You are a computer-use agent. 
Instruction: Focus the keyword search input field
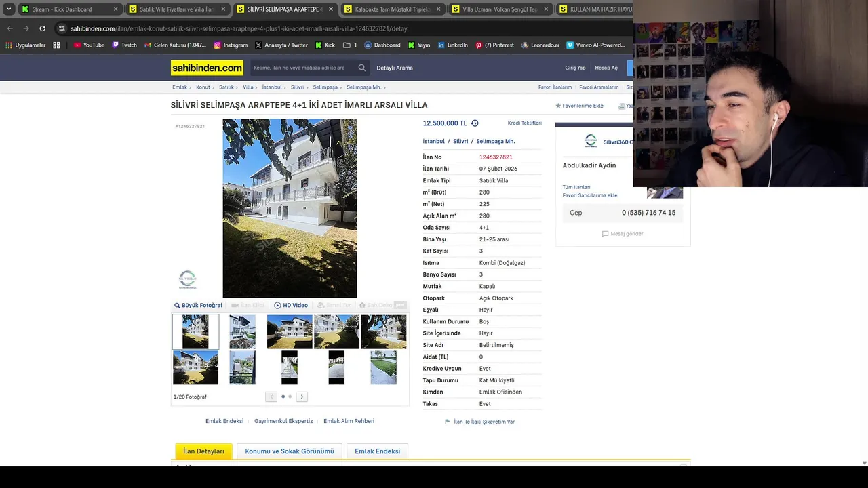tap(303, 68)
